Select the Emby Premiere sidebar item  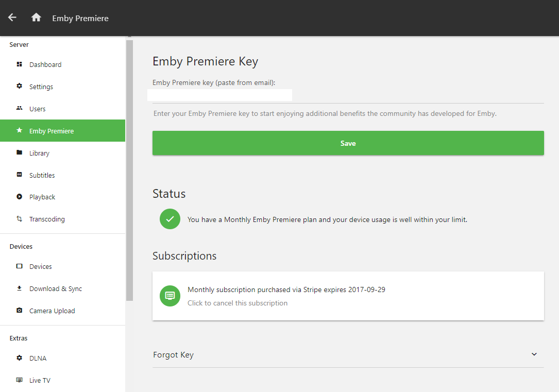tap(63, 131)
